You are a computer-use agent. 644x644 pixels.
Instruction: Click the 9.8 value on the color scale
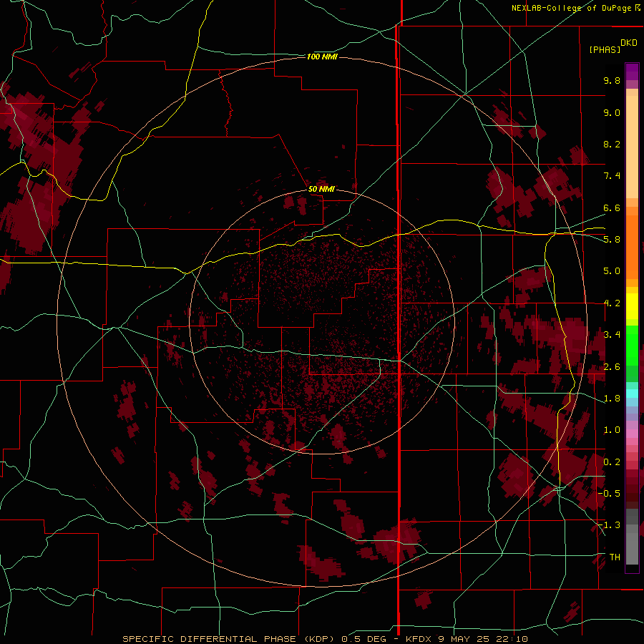[x=612, y=80]
